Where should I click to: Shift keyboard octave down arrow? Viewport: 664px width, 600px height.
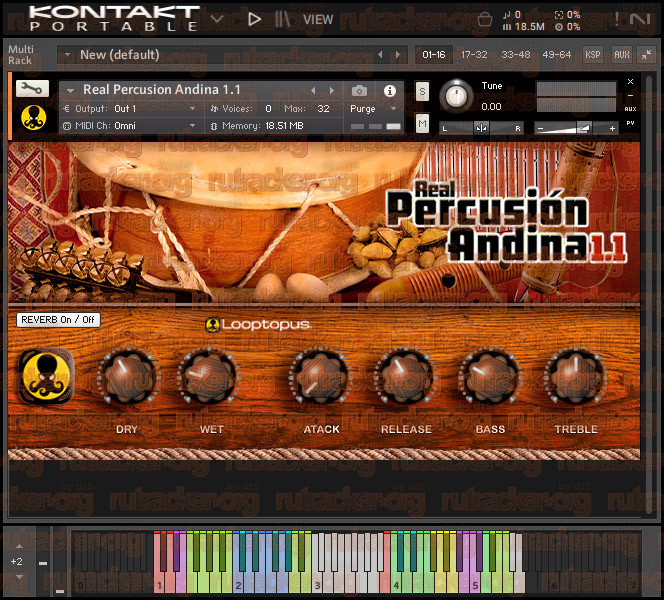click(x=19, y=577)
